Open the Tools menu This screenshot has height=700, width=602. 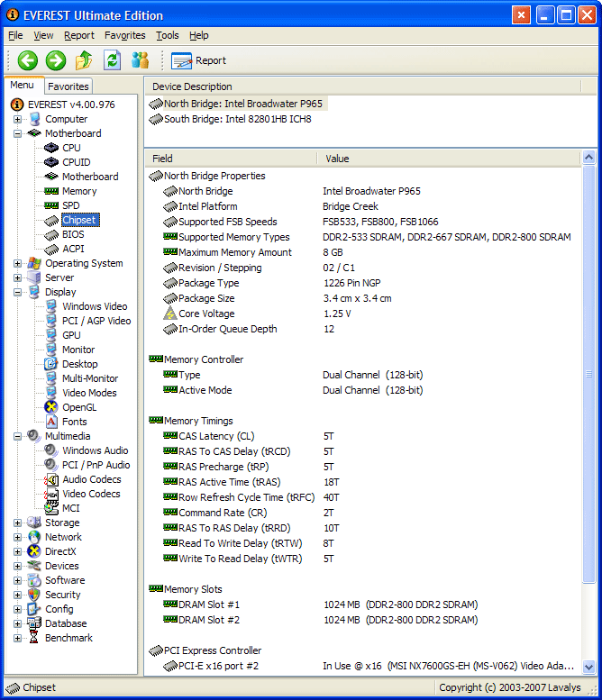(168, 35)
